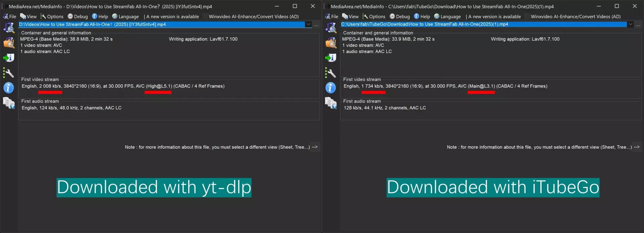Click Winxvideo AI-Enhance ad link in D:\Videos window
The image size is (644, 233).
254,16
